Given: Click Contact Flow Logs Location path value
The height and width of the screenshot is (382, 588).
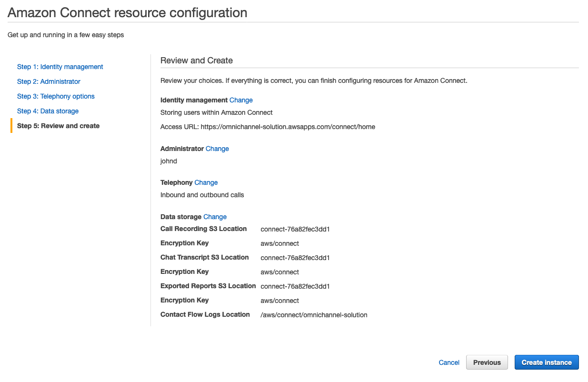Looking at the screenshot, I should [x=314, y=315].
